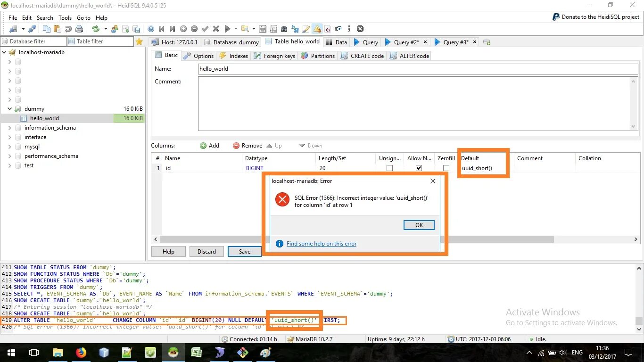The height and width of the screenshot is (362, 644).
Task: Open Excel from the Windows taskbar
Action: [197, 353]
